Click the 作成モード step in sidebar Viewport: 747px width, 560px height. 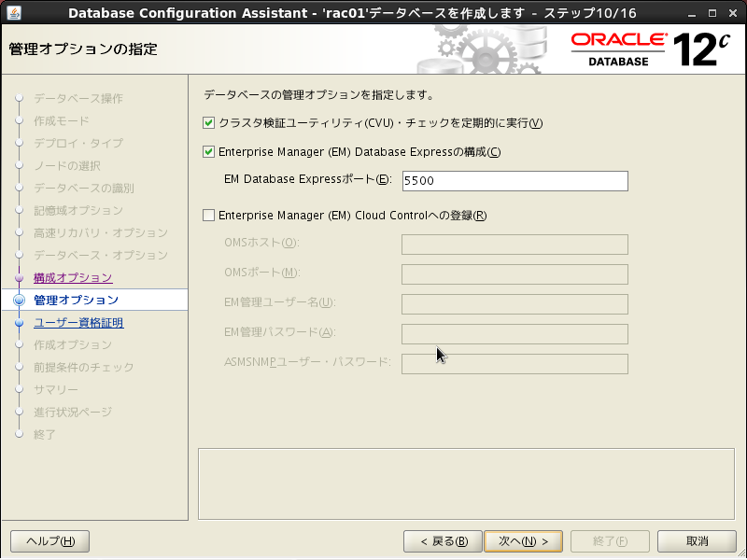point(61,121)
